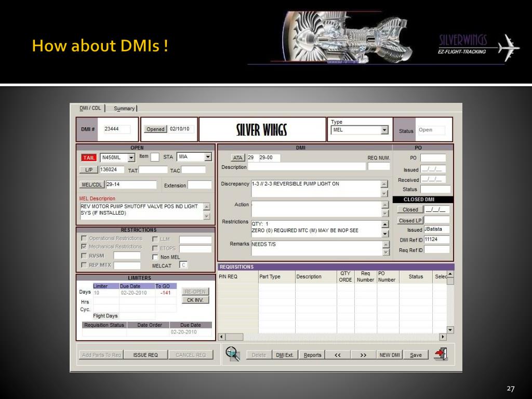
Task: Click the To GO value -141
Action: tap(166, 293)
